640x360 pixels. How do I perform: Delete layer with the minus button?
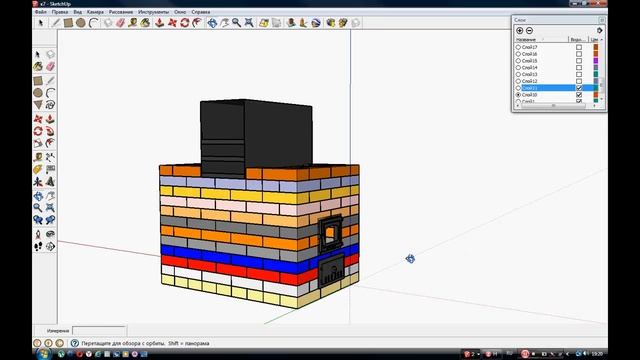(529, 31)
